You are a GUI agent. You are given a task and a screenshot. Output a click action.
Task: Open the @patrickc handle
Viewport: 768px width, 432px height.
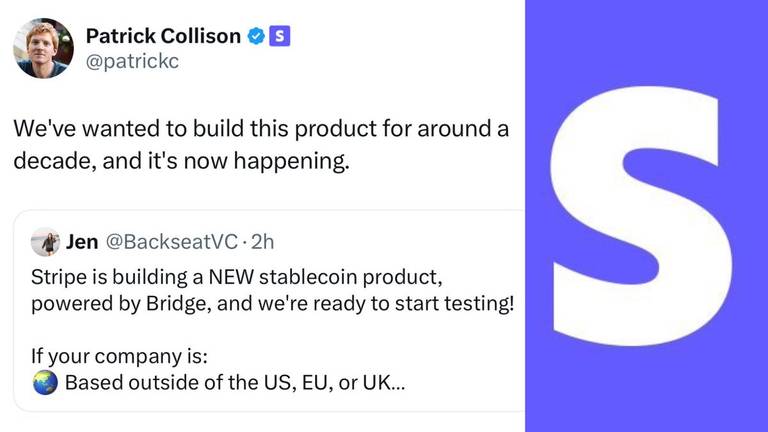[x=132, y=62]
